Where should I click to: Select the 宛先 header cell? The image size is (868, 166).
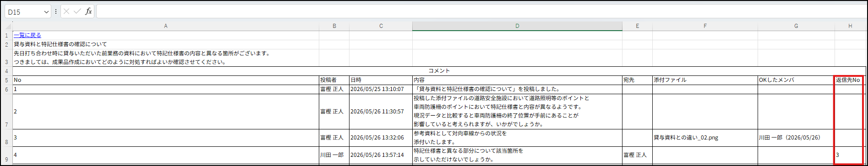click(x=637, y=80)
